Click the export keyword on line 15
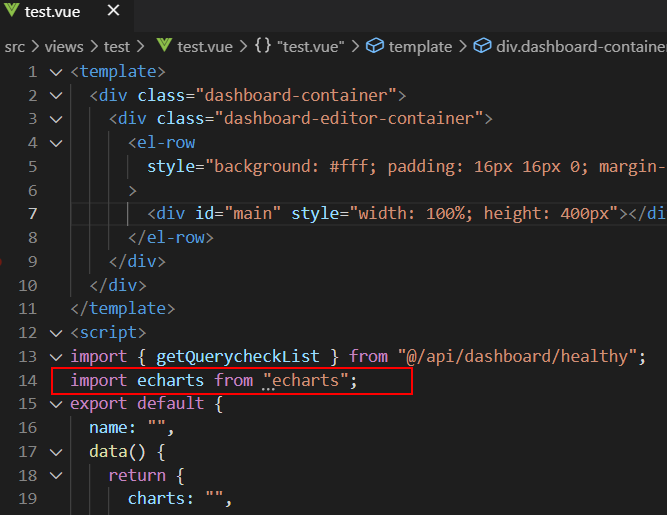 coord(99,403)
